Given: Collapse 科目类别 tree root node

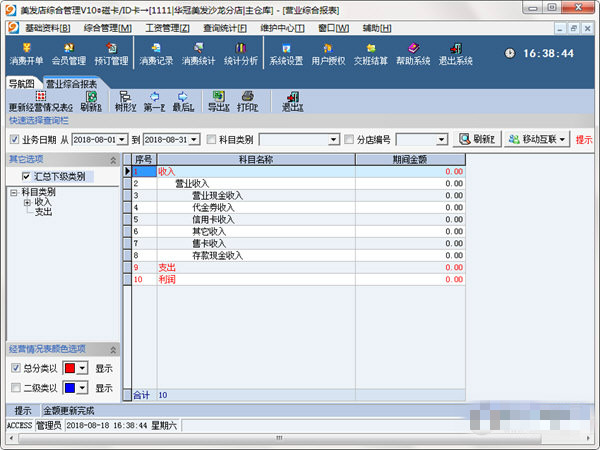Looking at the screenshot, I should click(14, 192).
